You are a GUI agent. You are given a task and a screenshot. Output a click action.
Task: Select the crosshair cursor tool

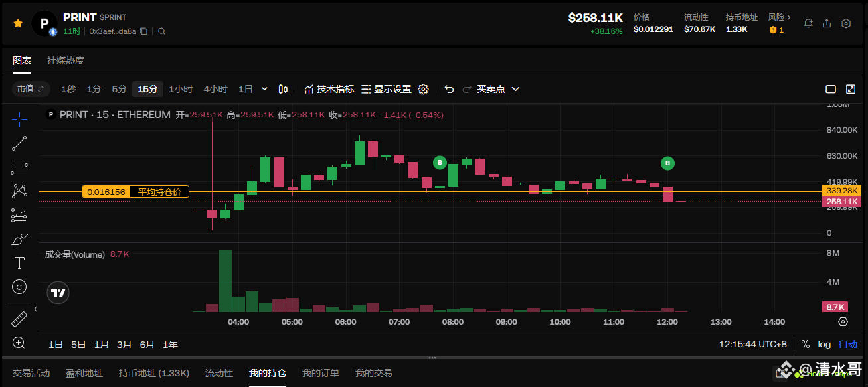click(19, 119)
